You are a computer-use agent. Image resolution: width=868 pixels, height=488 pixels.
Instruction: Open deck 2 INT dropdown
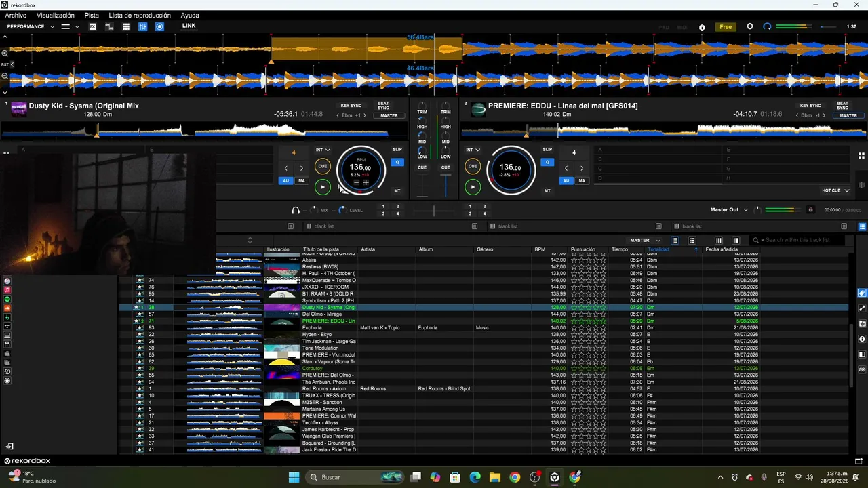(x=473, y=150)
